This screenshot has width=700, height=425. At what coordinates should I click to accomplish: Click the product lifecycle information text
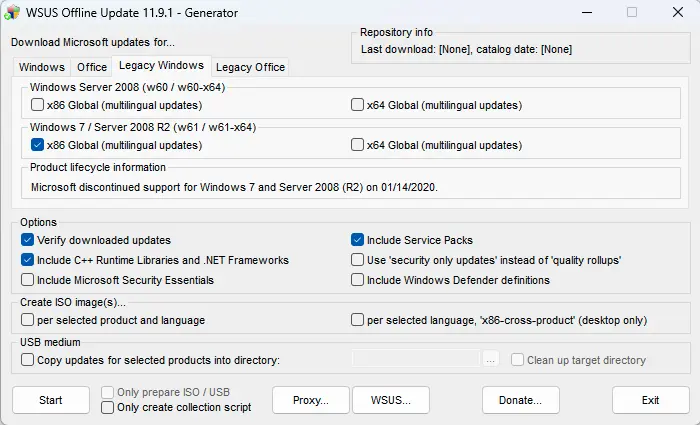click(234, 187)
